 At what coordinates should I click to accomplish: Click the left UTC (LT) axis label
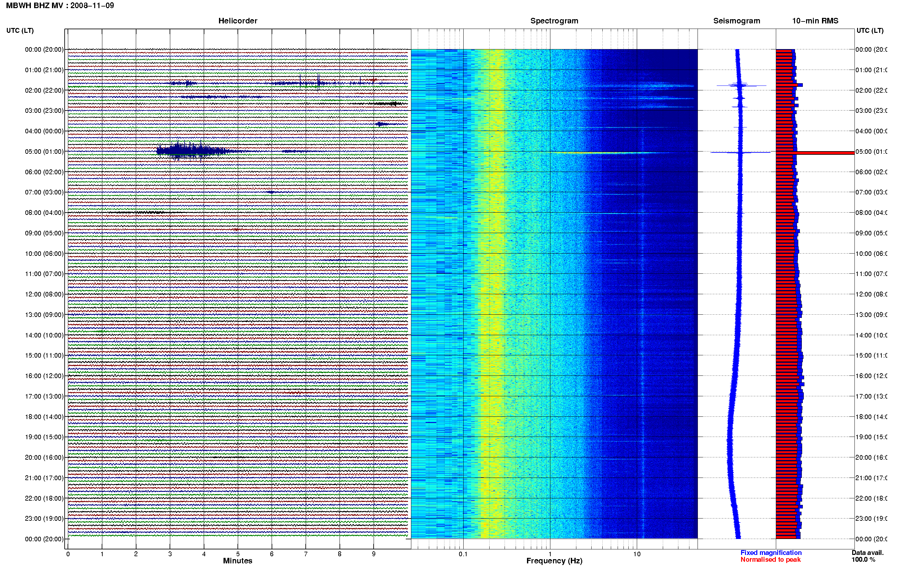[20, 31]
